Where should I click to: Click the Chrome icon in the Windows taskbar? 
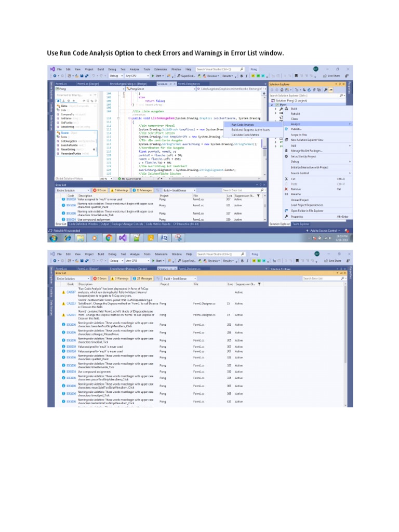109,238
